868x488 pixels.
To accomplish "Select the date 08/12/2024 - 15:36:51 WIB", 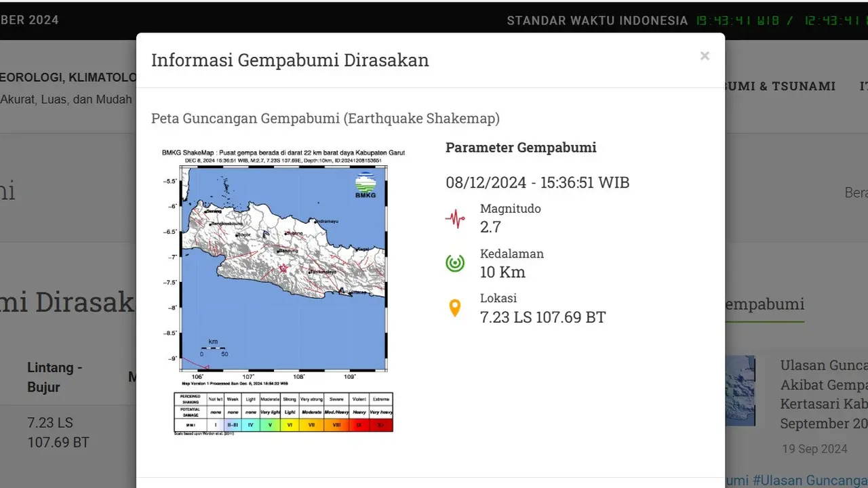I will coord(537,182).
